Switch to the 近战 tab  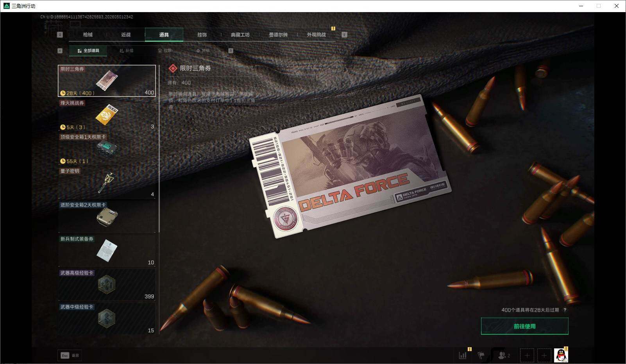[126, 35]
